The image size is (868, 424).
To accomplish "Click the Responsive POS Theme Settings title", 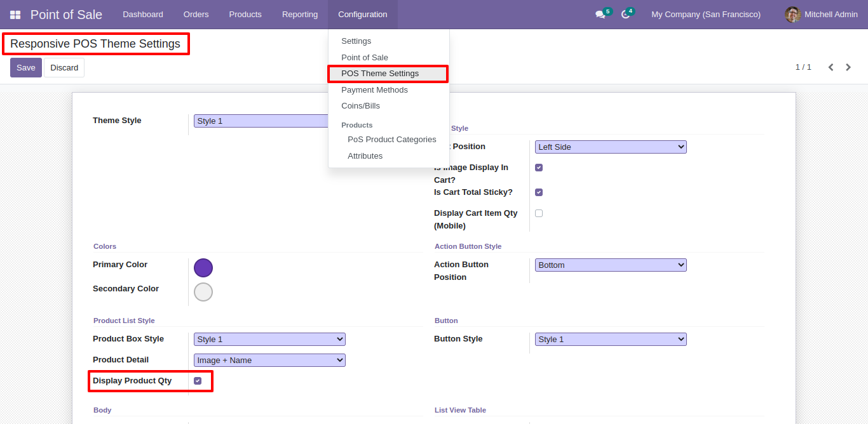I will (x=95, y=44).
